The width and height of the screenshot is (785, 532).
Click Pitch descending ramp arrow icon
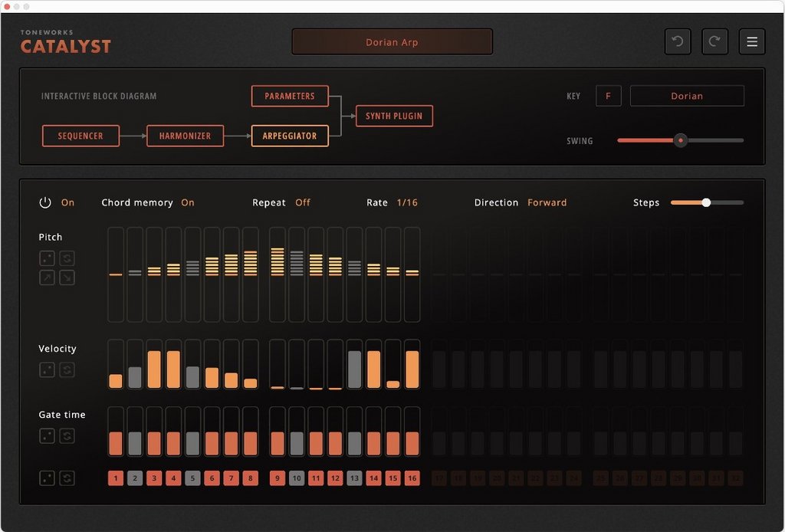click(67, 277)
